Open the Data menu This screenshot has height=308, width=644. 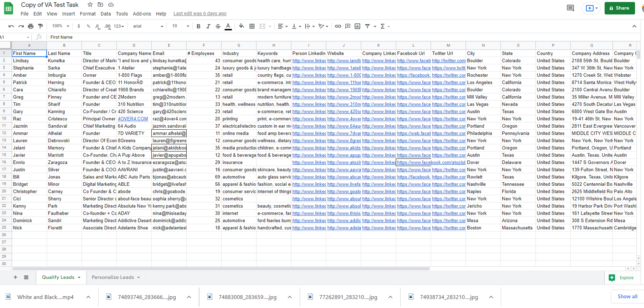(105, 14)
